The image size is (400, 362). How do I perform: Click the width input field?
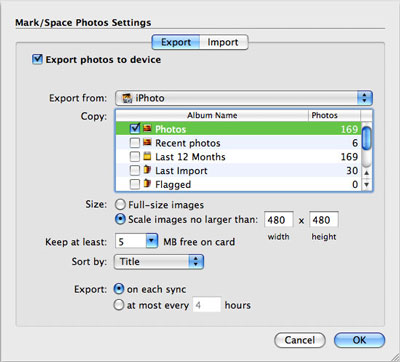279,220
